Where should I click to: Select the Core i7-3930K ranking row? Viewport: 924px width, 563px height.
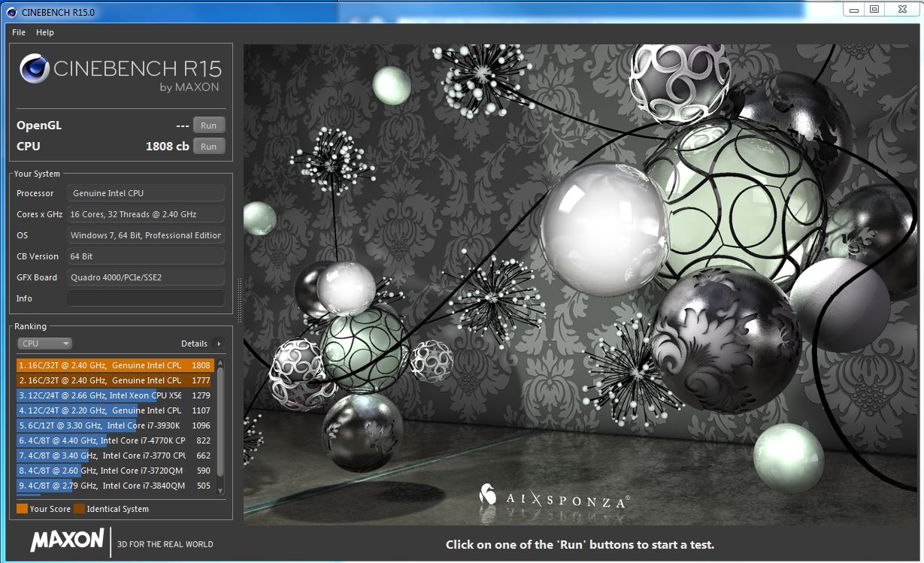tap(116, 425)
